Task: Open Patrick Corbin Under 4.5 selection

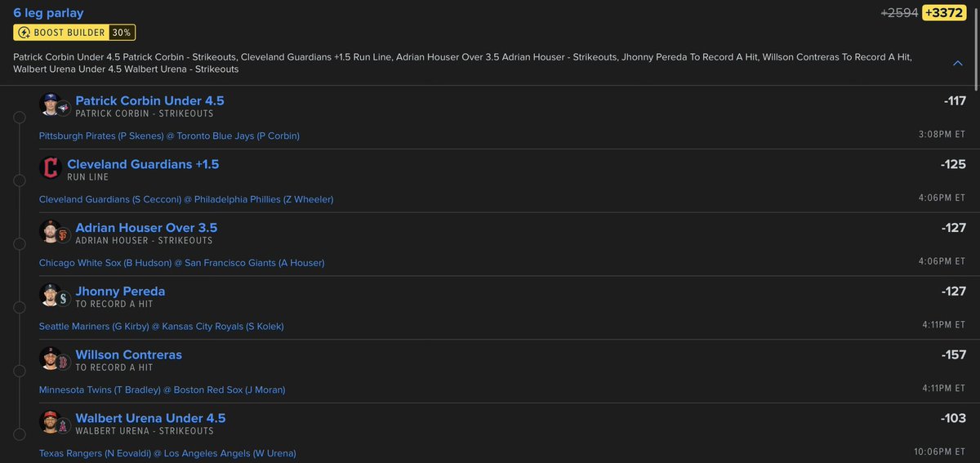Action: click(149, 100)
